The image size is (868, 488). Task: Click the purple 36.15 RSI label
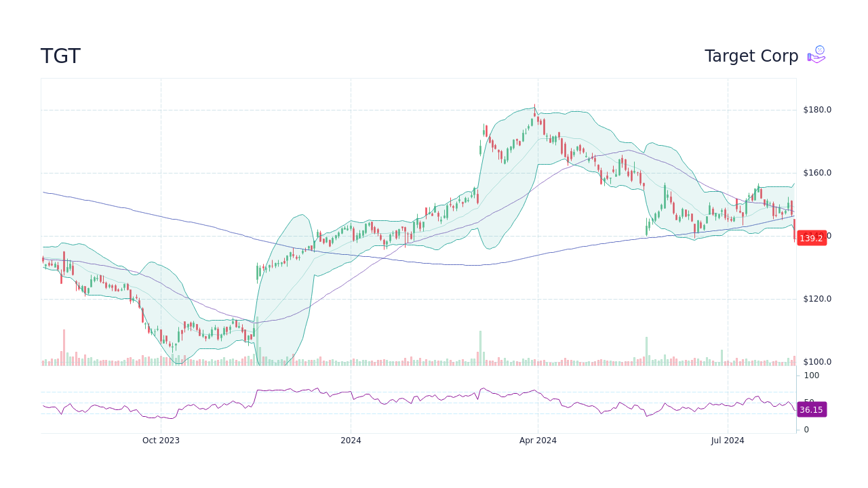click(x=812, y=410)
